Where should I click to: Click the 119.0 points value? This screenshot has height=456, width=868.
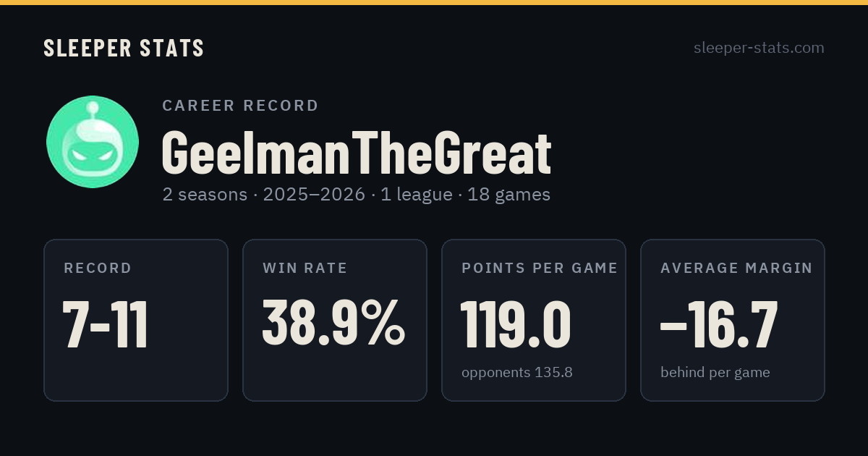pos(516,324)
